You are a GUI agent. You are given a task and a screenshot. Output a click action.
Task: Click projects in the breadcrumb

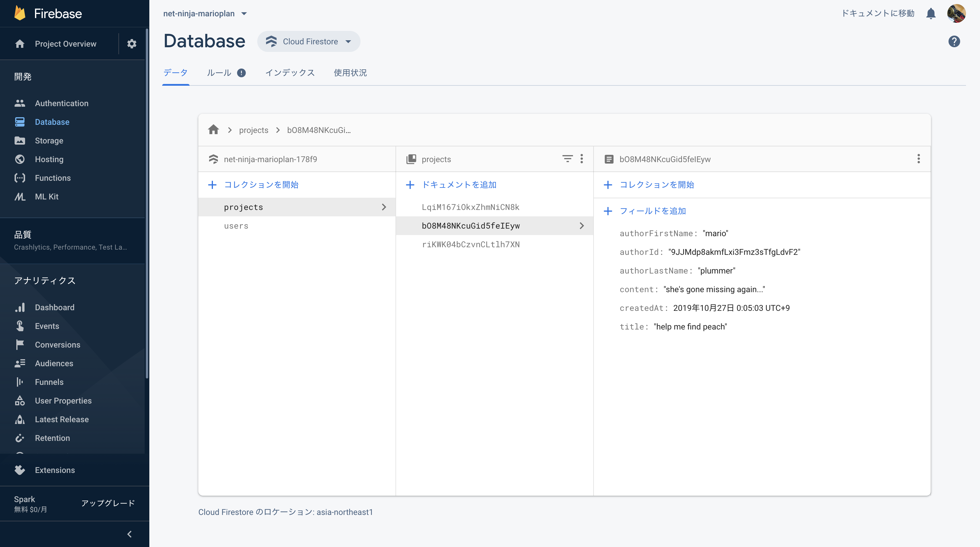tap(253, 130)
